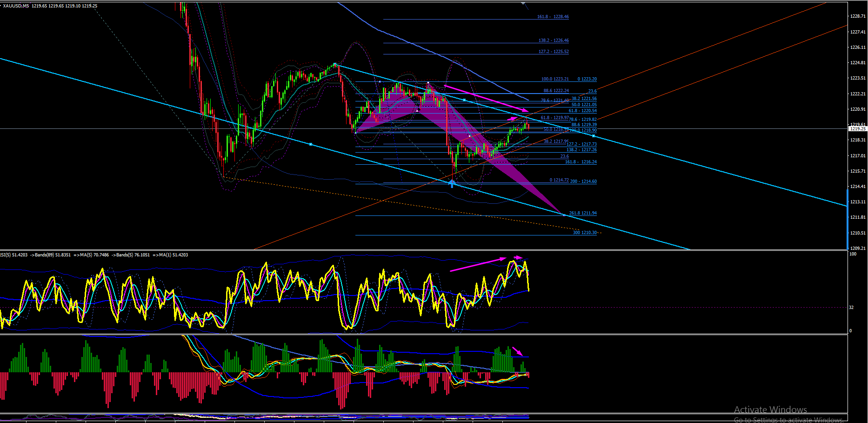The height and width of the screenshot is (423, 868).
Task: Click the current price tag 1219.25 on axis
Action: (x=858, y=128)
